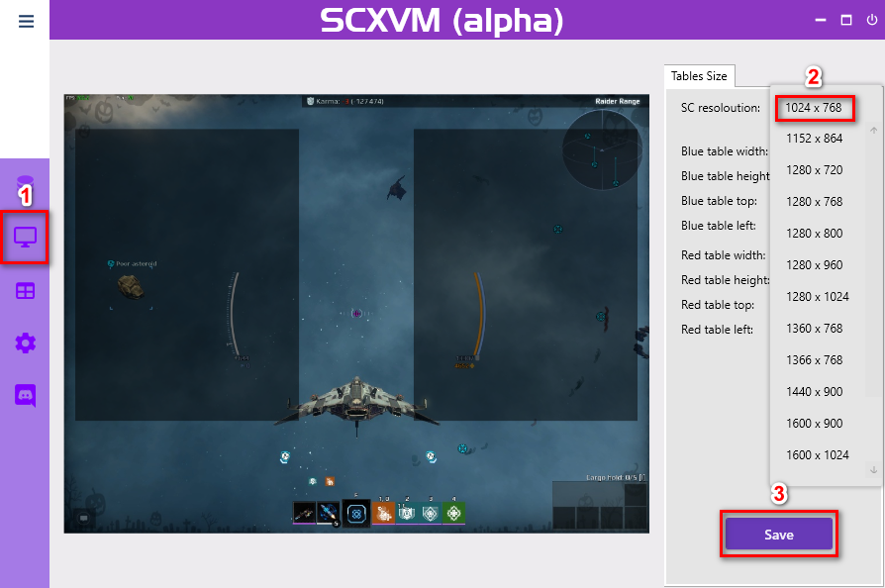Open the settings gear icon in sidebar

[26, 343]
